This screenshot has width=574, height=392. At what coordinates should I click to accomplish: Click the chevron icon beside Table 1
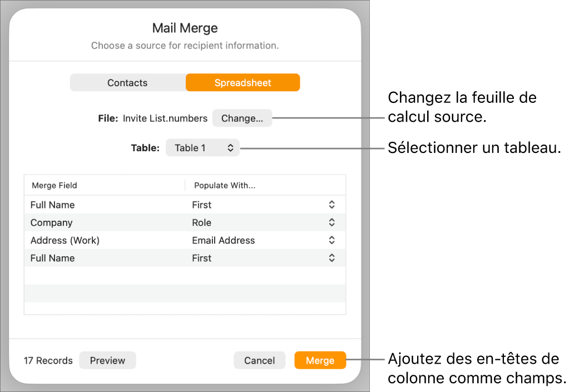tap(230, 147)
